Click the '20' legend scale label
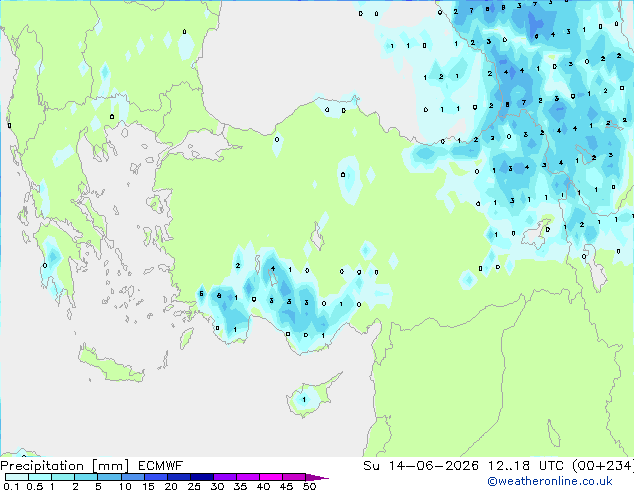 coord(171,486)
